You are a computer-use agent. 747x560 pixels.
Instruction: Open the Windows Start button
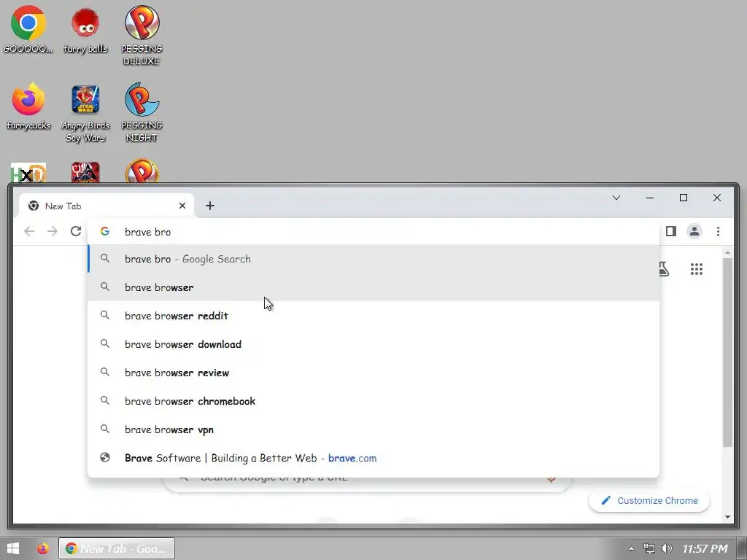click(x=13, y=548)
